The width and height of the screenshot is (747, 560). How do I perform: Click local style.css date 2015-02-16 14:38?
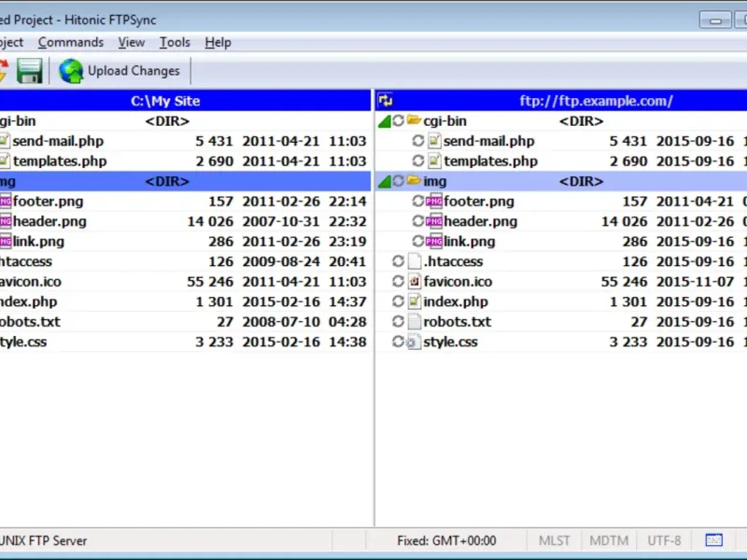tap(304, 342)
